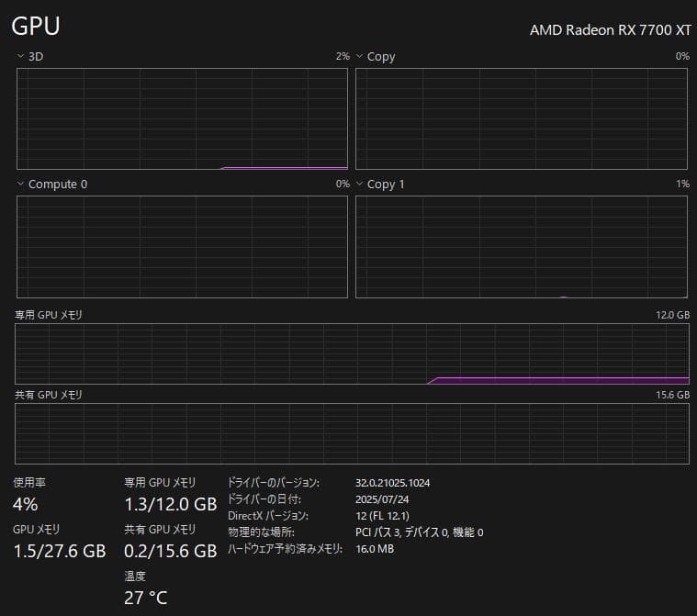This screenshot has height=616, width=697.
Task: Click the Copy engine usage graph
Action: (522, 118)
